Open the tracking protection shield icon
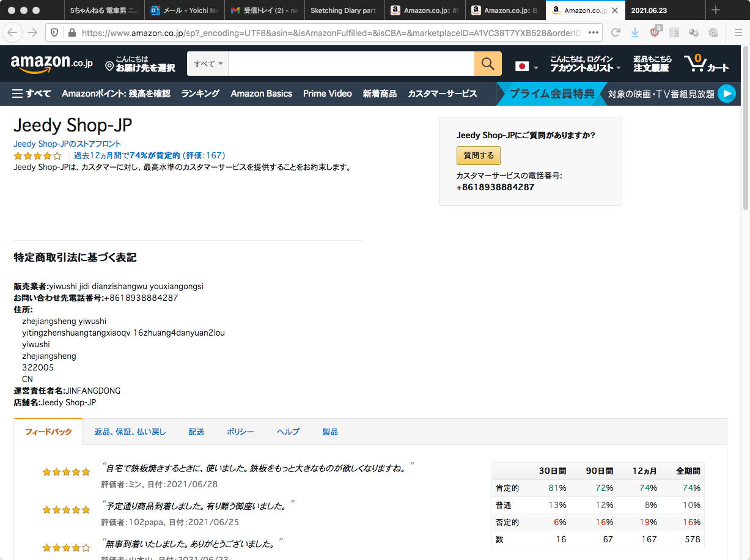Screen dimensions: 750x560 (x=54, y=32)
